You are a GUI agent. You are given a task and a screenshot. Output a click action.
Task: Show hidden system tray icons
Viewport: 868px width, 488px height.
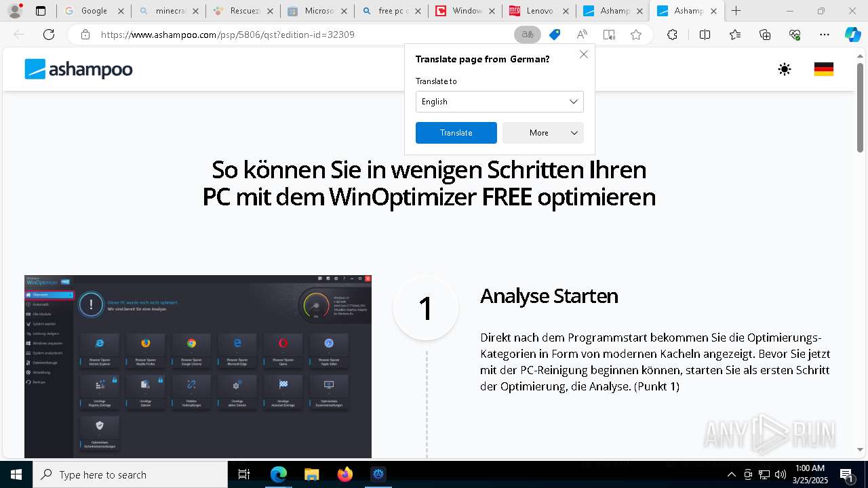coord(731,474)
